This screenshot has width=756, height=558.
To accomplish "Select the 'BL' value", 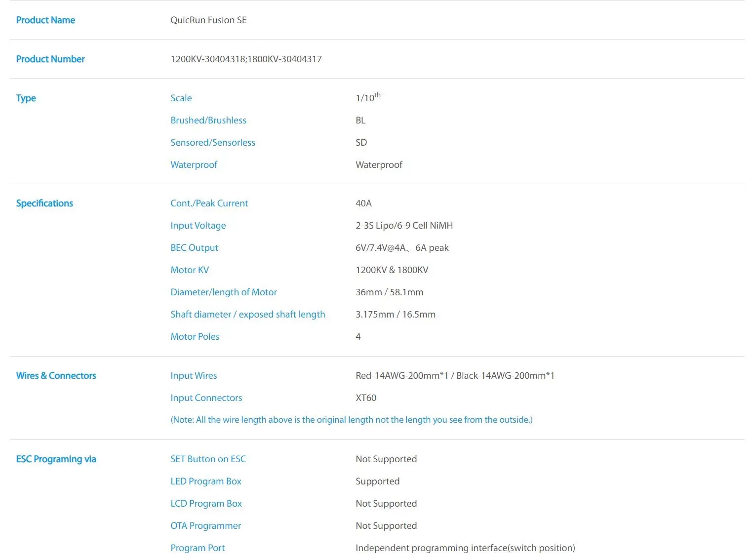I will [x=360, y=120].
